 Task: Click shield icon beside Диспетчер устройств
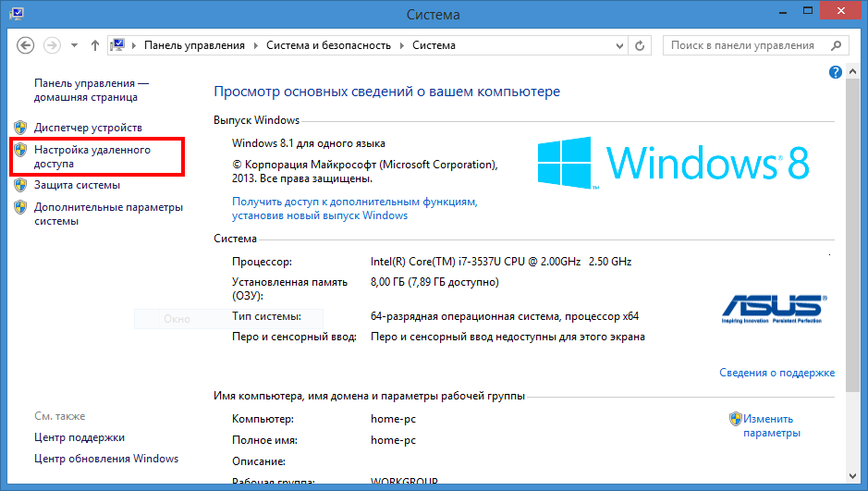[x=20, y=128]
